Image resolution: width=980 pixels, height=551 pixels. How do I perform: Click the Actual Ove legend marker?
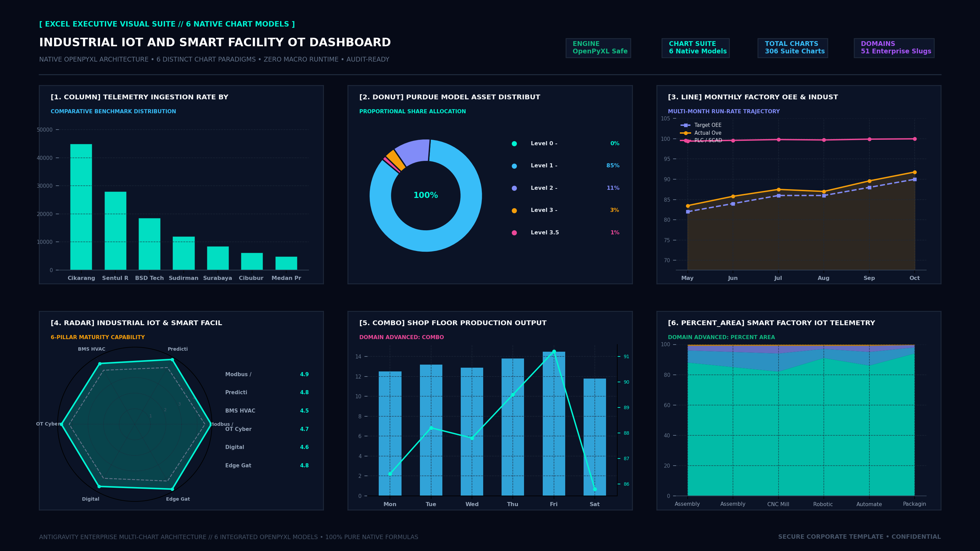click(685, 133)
